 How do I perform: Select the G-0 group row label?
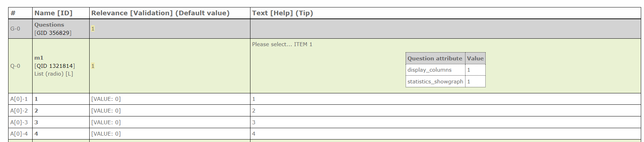(x=15, y=29)
